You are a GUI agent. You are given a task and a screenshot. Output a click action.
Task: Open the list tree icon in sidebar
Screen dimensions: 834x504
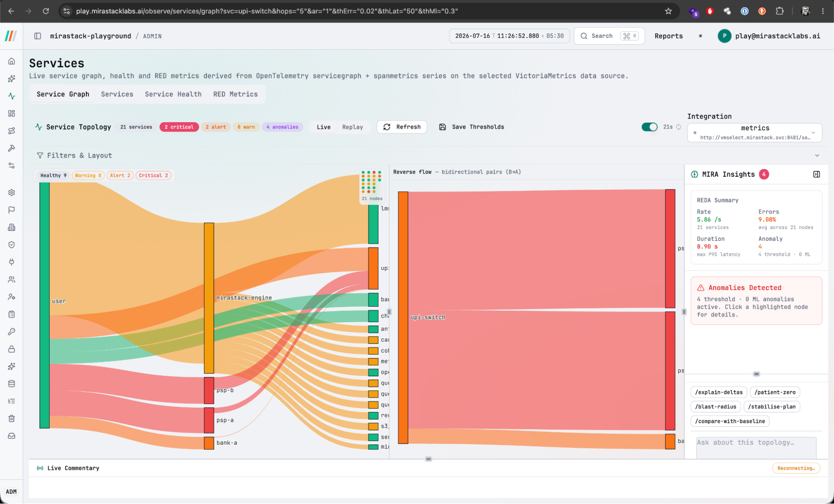[x=12, y=401]
